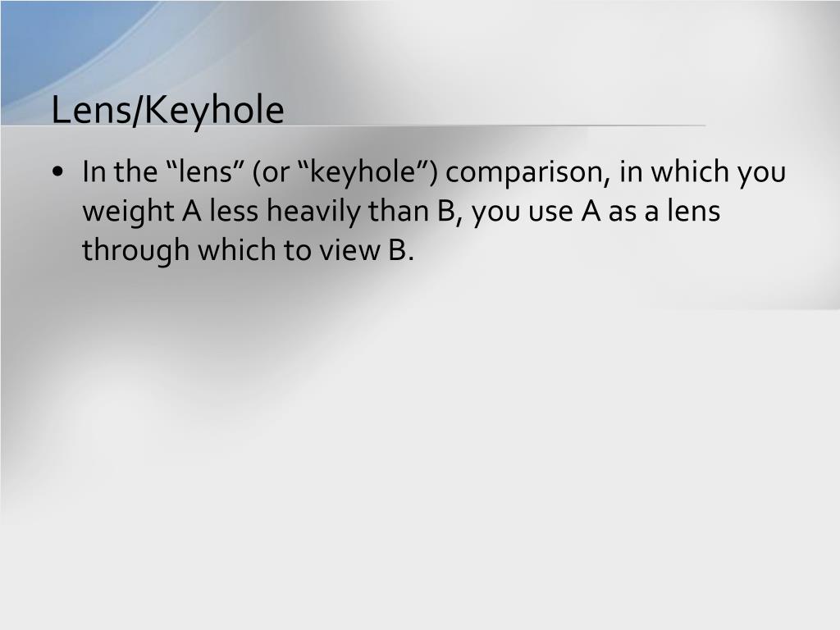Click the word through in third line
Image resolution: width=840 pixels, height=630 pixels.
pyautogui.click(x=135, y=251)
